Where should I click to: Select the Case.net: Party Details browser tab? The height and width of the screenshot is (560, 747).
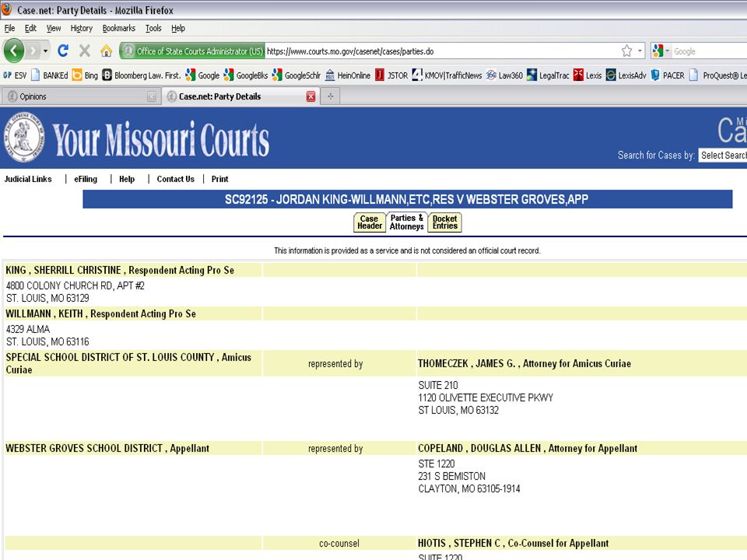tap(240, 96)
